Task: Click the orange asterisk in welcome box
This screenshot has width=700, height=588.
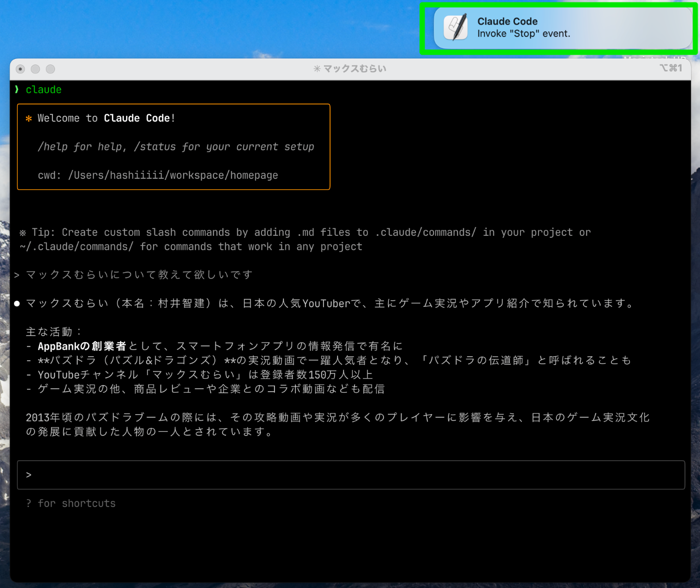Action: (28, 118)
